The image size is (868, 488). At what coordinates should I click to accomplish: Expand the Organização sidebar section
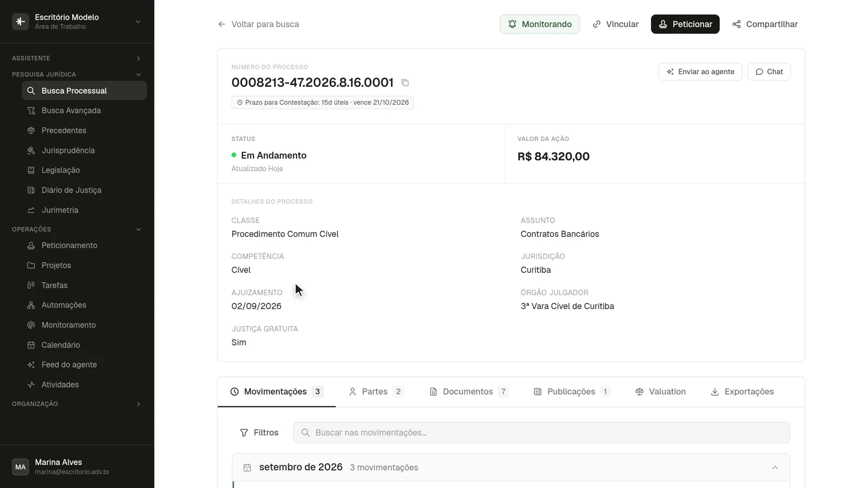76,404
